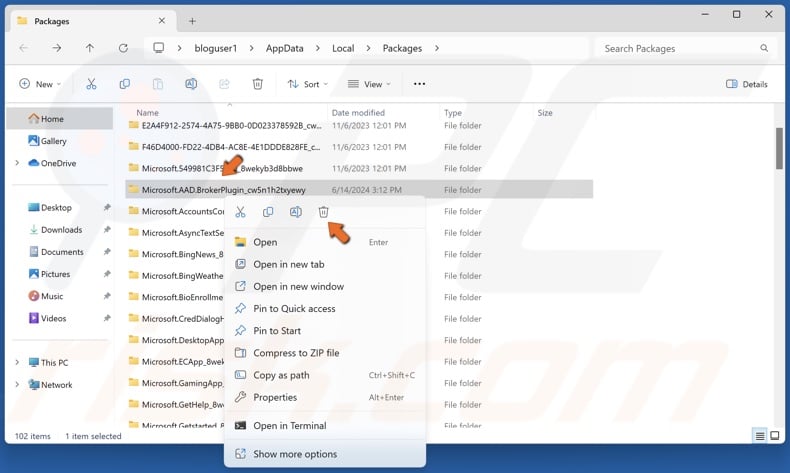Choose Open in new tab
This screenshot has height=473, width=790.
point(324,264)
